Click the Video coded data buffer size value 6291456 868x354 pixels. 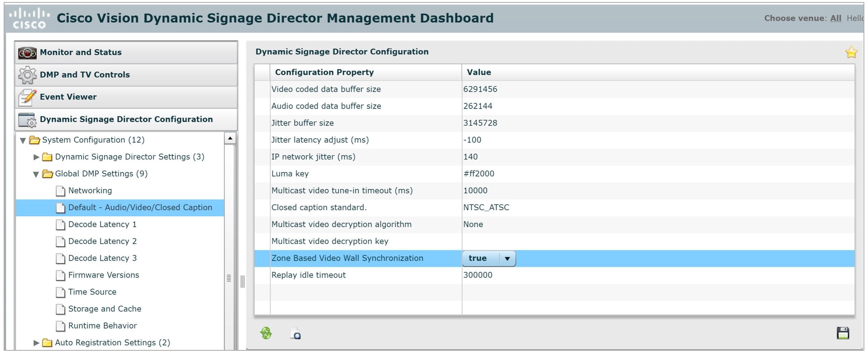coord(480,89)
